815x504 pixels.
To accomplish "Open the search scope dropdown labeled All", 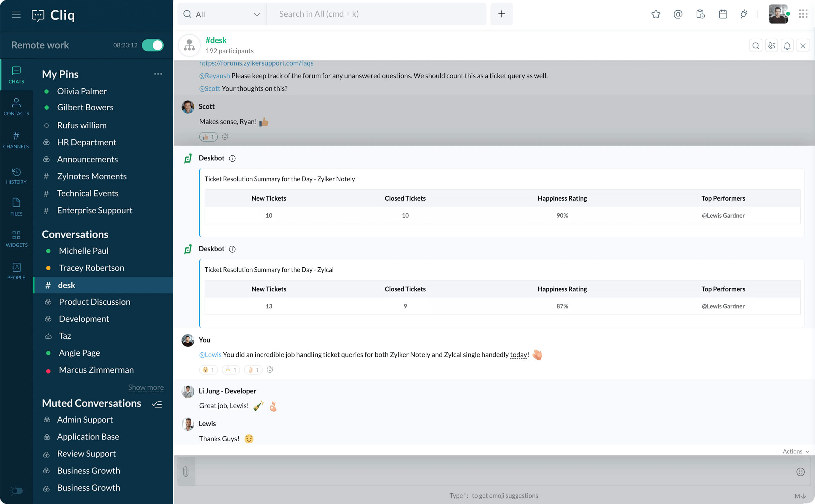I will click(x=222, y=14).
